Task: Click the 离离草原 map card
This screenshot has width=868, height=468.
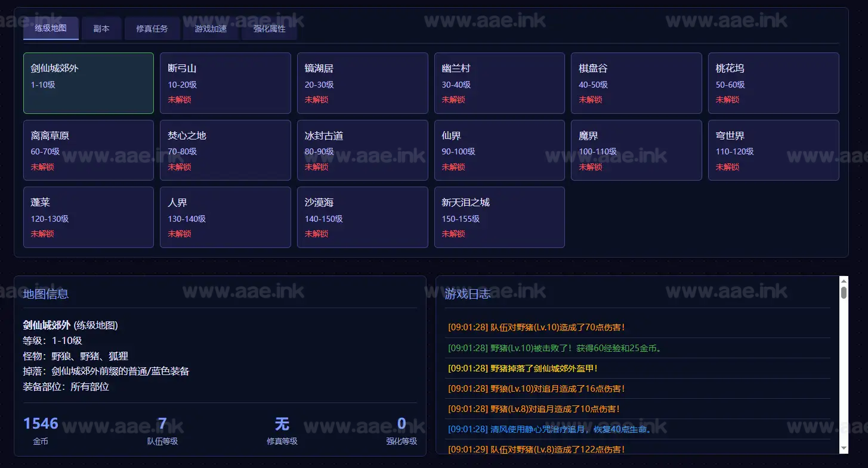Action: pos(88,150)
